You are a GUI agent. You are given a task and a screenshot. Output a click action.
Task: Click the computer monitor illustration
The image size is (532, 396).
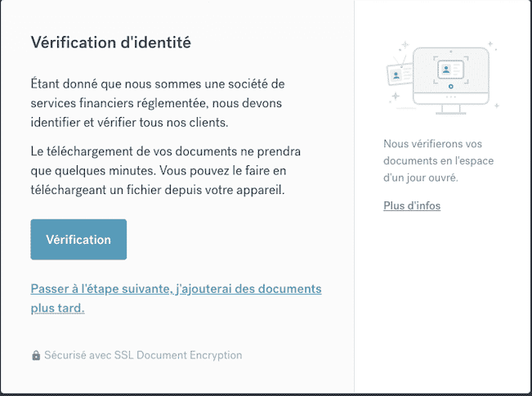coord(451,80)
